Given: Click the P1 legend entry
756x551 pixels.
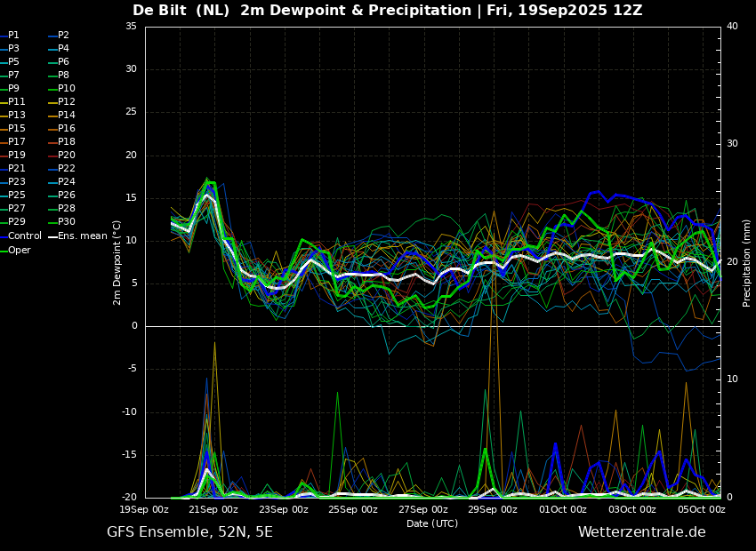Looking at the screenshot, I should click(x=10, y=36).
